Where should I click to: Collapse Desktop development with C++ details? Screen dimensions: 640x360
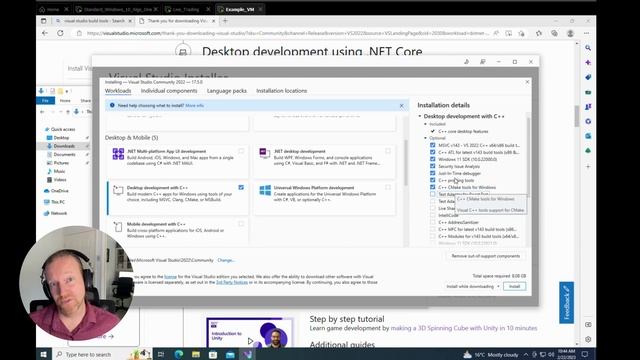tap(420, 116)
